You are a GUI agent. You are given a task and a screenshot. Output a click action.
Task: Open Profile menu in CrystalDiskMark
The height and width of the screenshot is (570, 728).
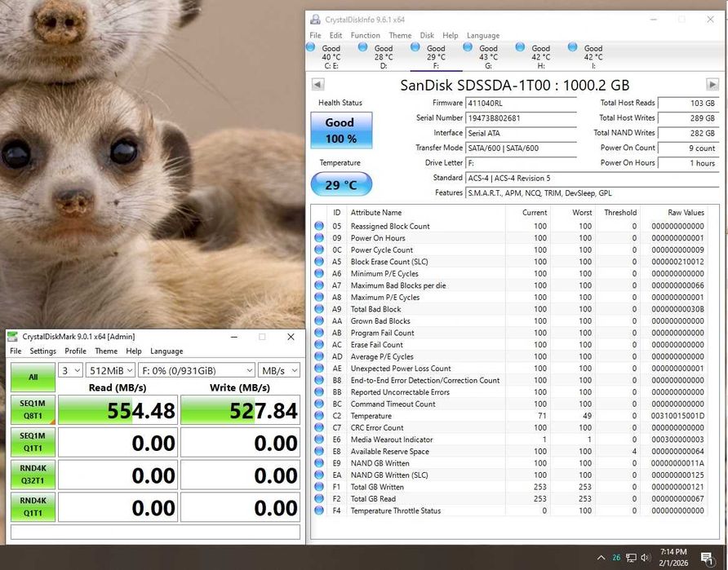(75, 351)
